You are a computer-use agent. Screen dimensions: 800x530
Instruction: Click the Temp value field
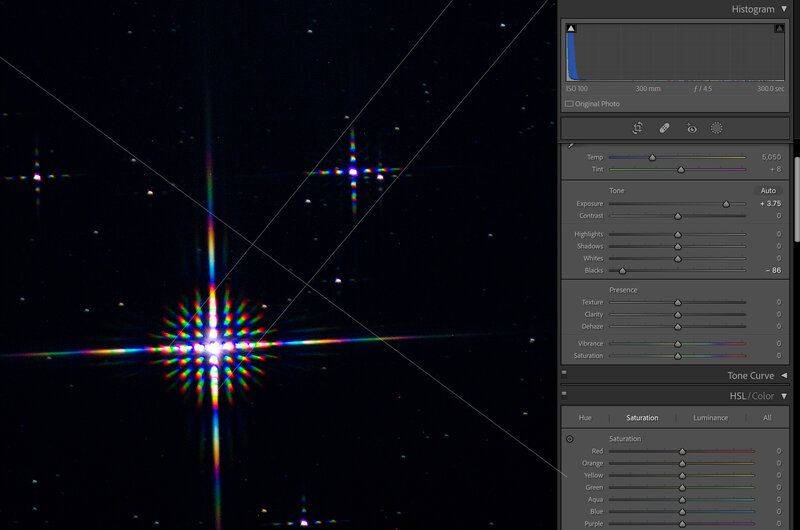[770, 157]
